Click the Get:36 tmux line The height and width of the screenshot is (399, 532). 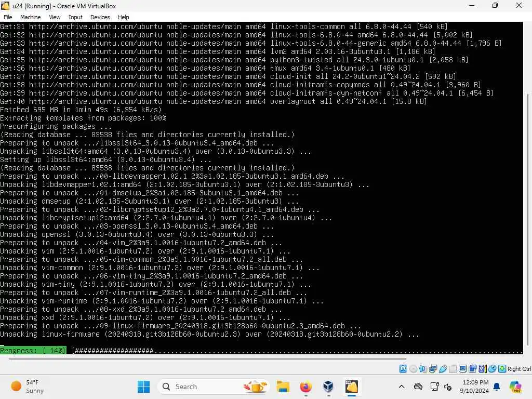pos(205,68)
